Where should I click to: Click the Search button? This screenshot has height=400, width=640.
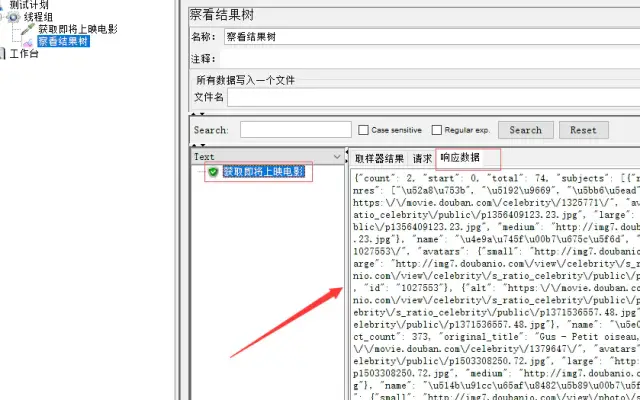tap(526, 130)
